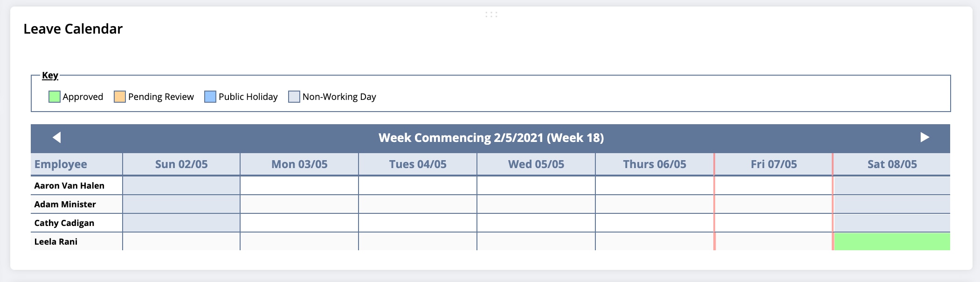
Task: Select employee Adam Minister
Action: coord(65,204)
